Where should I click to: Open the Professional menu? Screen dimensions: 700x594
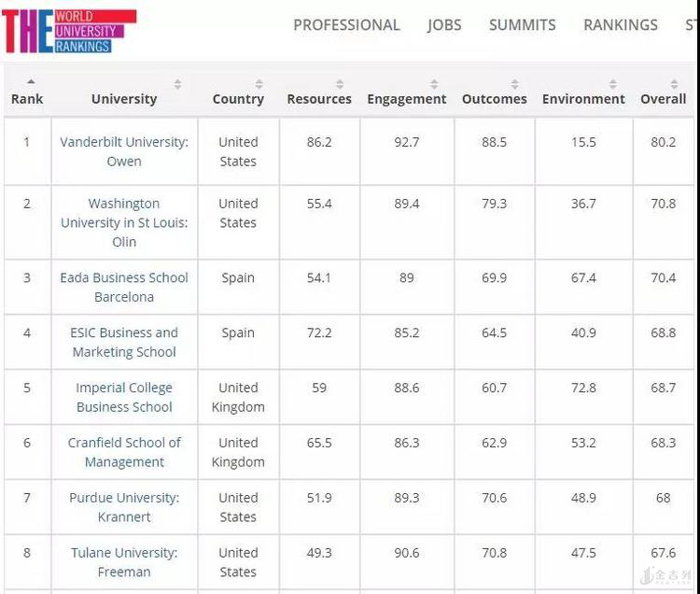pyautogui.click(x=346, y=25)
